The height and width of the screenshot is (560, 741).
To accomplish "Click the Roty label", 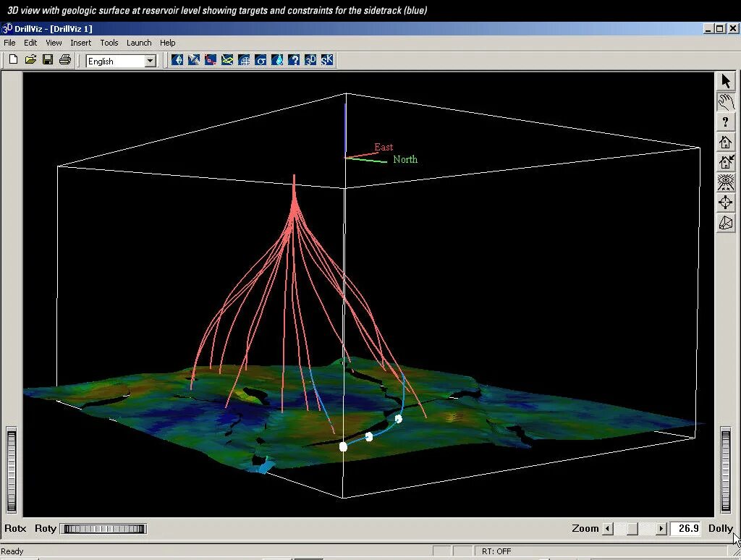I will (x=46, y=528).
